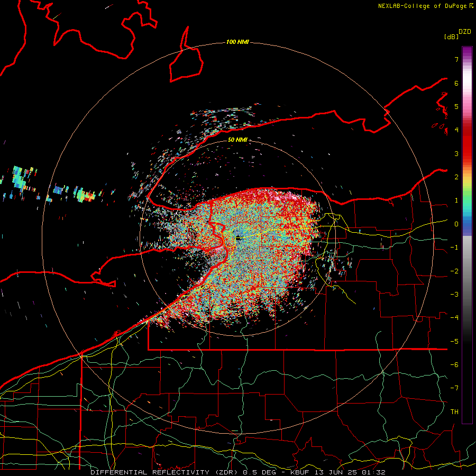Click the 50 NMI range ring label
Viewport: 476px width, 476px height.
coord(237,140)
